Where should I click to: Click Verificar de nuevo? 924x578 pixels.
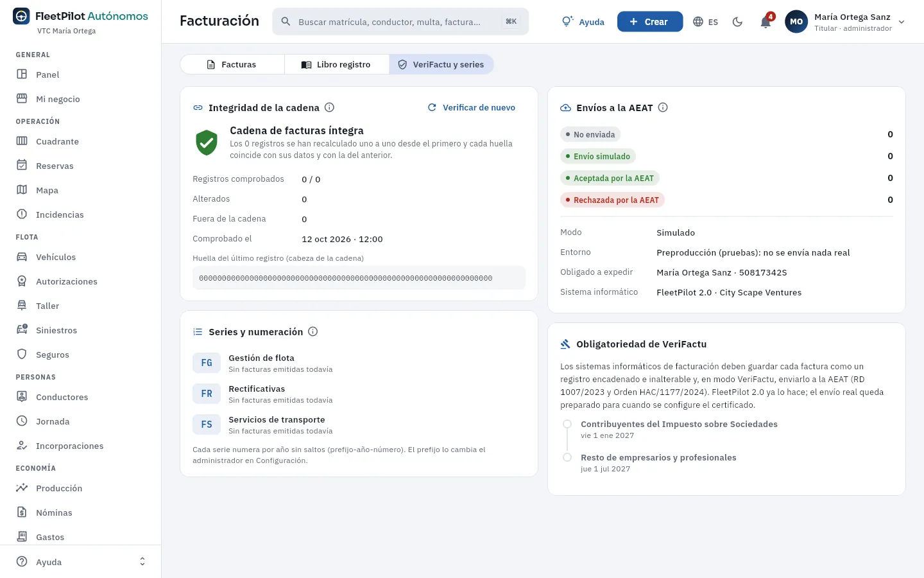point(472,107)
